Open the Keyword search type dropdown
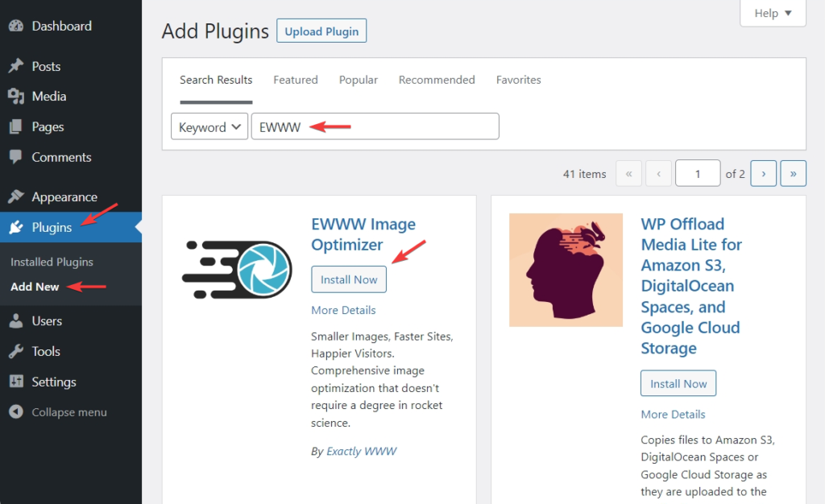This screenshot has width=825, height=504. tap(209, 126)
